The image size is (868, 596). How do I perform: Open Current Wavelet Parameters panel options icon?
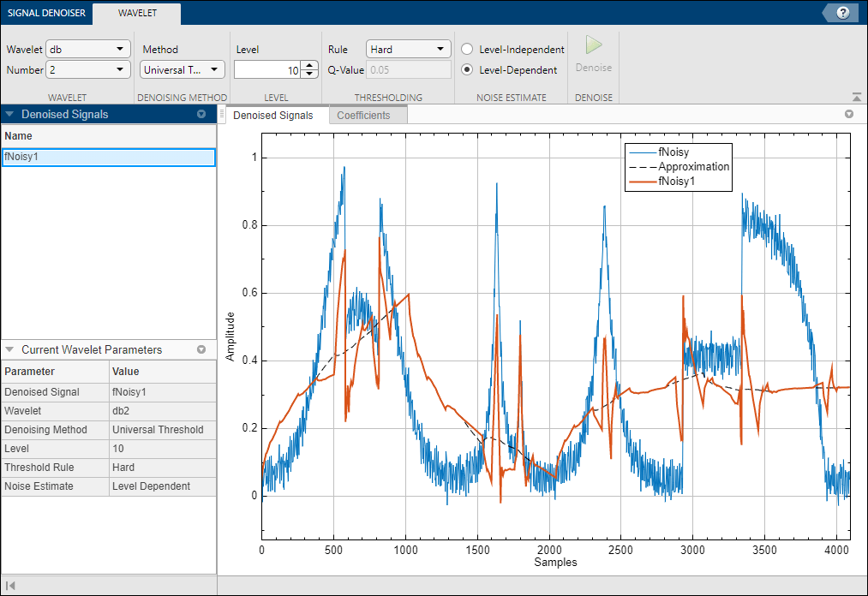201,349
